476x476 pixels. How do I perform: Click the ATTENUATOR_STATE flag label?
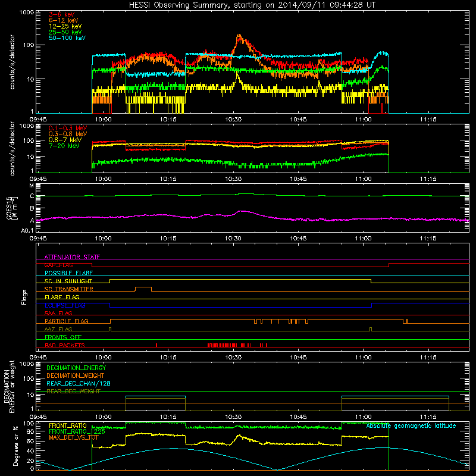point(72,257)
